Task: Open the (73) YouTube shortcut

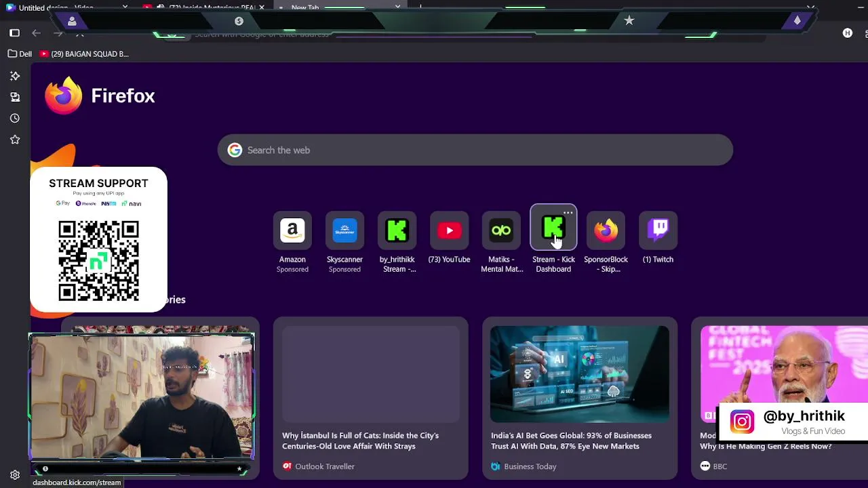Action: tap(449, 231)
